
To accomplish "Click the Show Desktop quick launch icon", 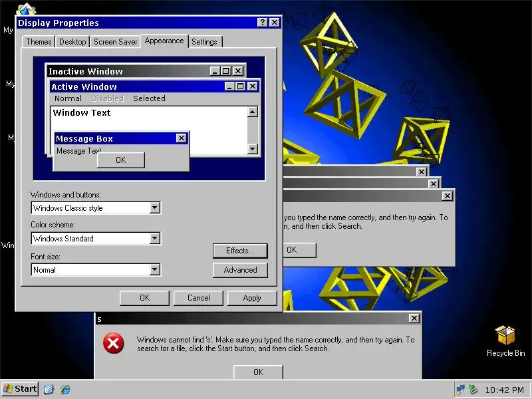I will pyautogui.click(x=49, y=389).
